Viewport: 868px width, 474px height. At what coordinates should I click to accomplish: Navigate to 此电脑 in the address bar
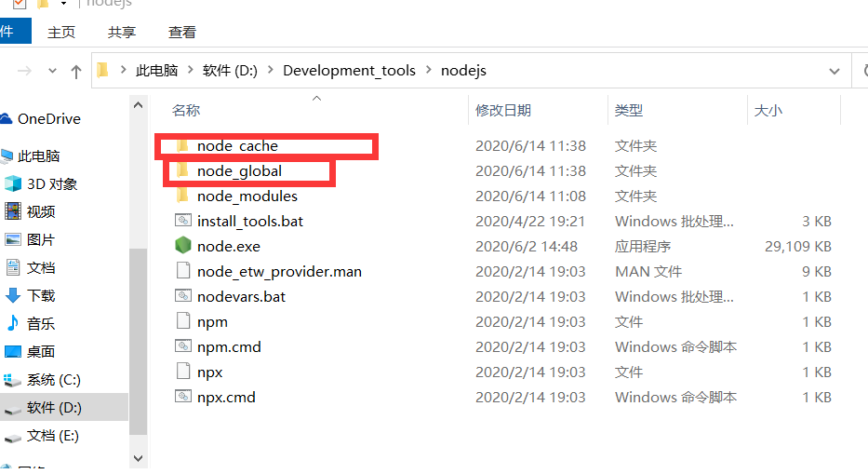[x=156, y=71]
